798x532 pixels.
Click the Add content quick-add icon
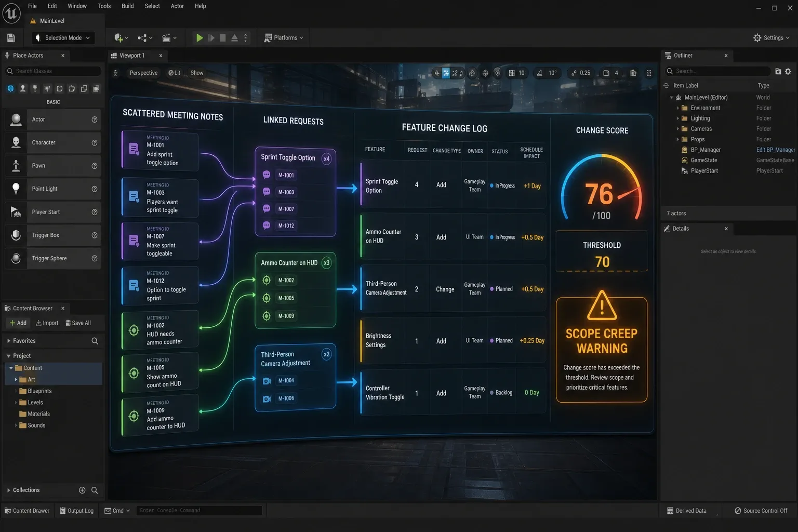(121, 38)
